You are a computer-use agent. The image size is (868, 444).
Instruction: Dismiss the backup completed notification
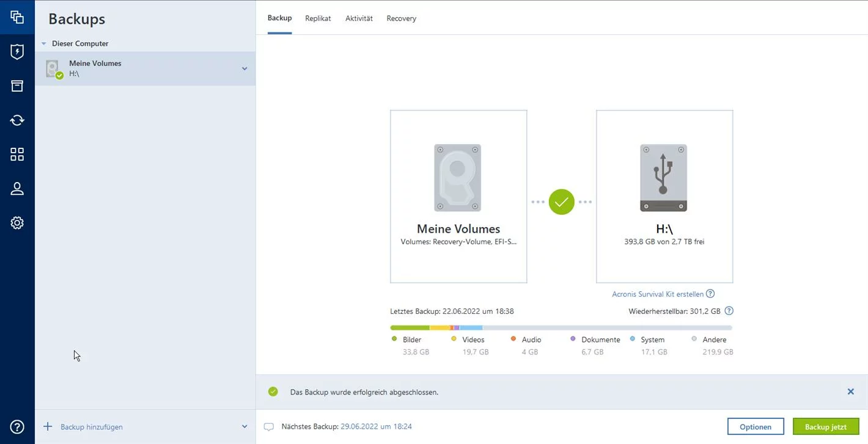850,391
